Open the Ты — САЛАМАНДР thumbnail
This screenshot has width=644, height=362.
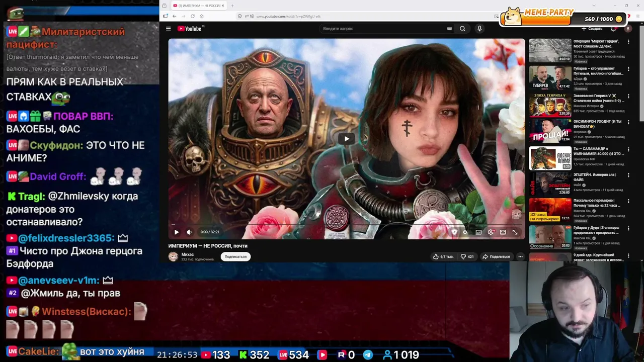click(x=550, y=159)
